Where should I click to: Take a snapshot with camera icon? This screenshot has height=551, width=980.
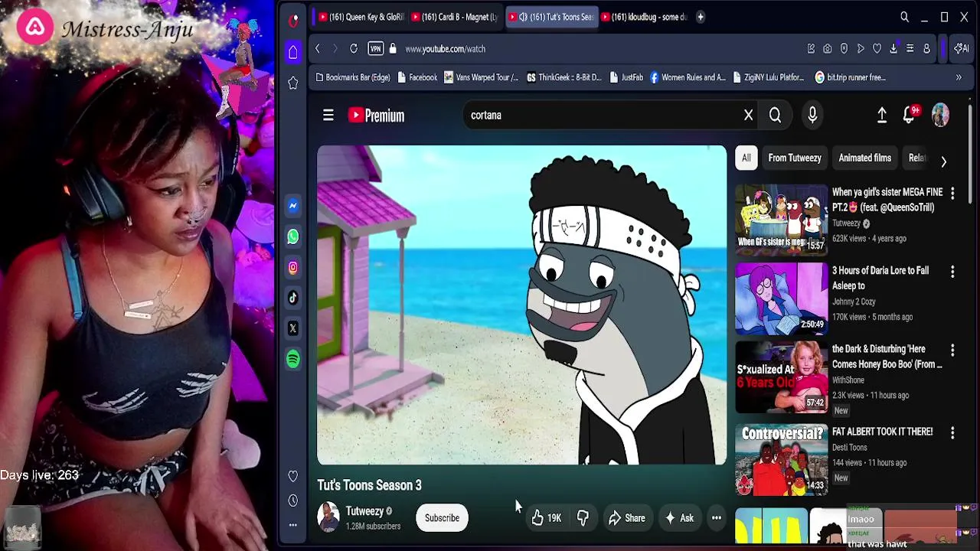coord(828,49)
